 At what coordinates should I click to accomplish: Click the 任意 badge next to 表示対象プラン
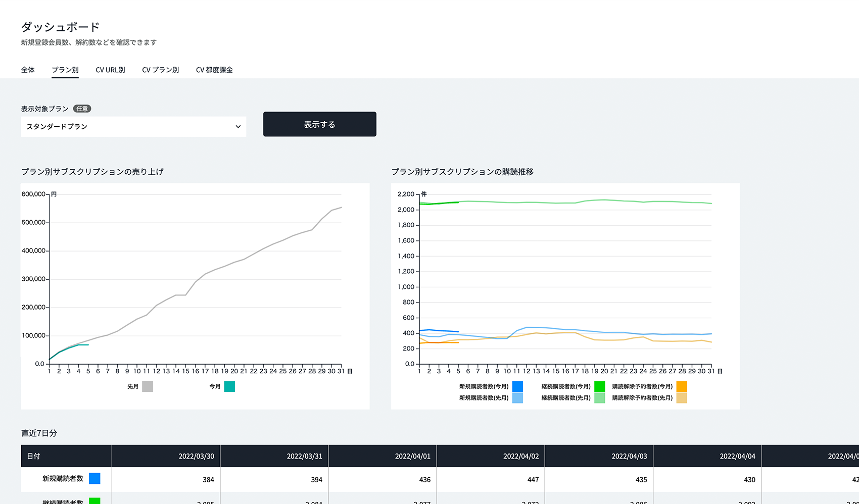(82, 109)
